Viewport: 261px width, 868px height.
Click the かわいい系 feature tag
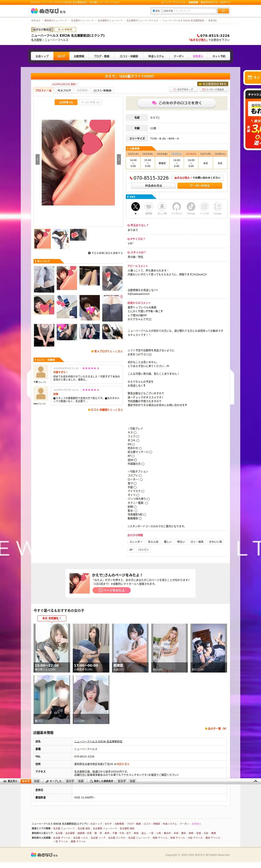tap(216, 542)
